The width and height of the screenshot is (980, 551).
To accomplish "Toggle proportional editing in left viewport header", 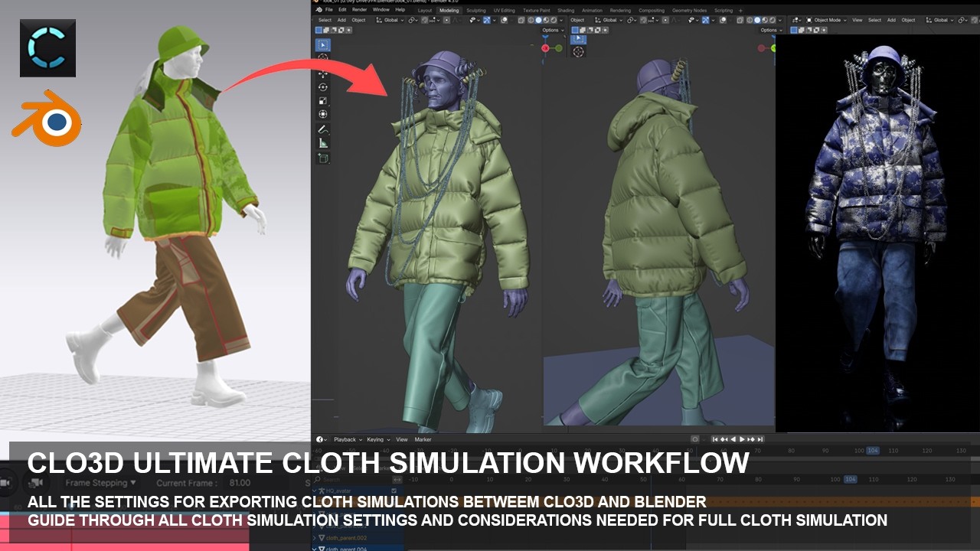I will pyautogui.click(x=446, y=20).
